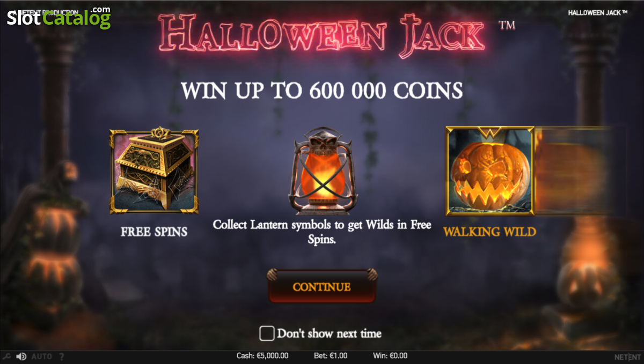Viewport: 644px width, 364px height.
Task: Click the Cash €5,000.00 display
Action: click(262, 355)
